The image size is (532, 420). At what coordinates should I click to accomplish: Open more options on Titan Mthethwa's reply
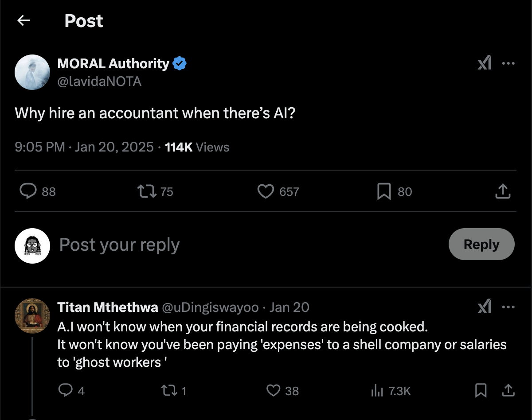pyautogui.click(x=508, y=306)
